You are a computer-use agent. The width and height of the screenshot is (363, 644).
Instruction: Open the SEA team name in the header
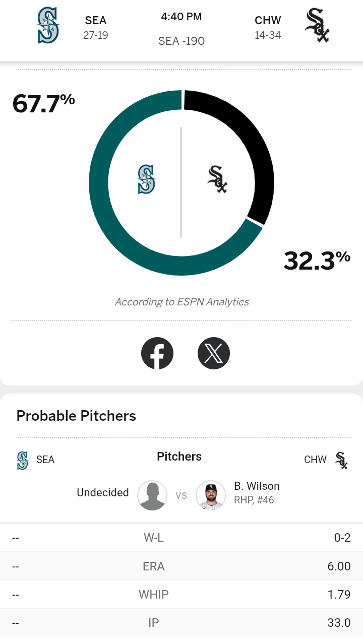96,21
